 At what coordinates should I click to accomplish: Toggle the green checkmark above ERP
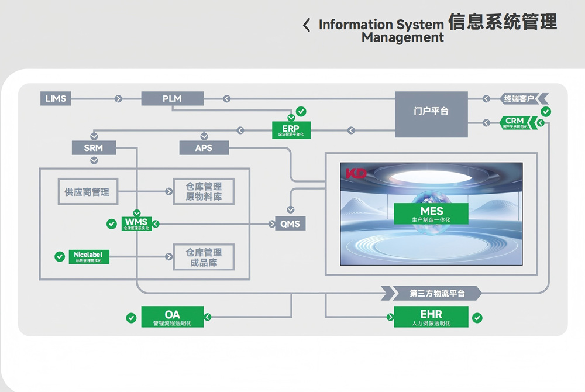[301, 111]
